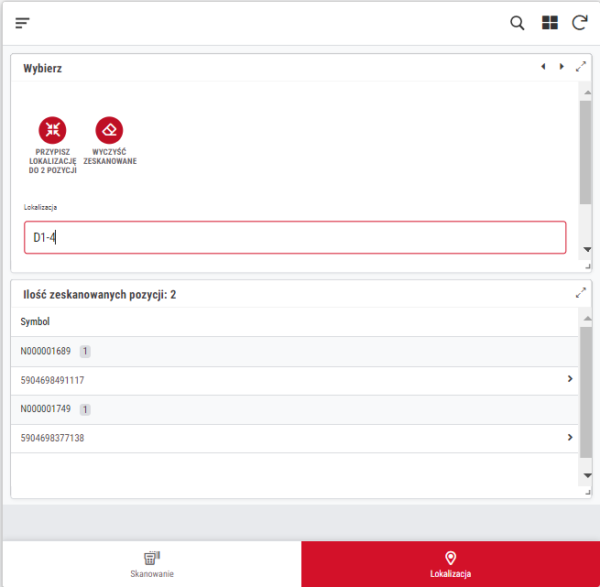Click Przypisz lokalizację do 2 pozycji icon
The width and height of the screenshot is (600, 587).
pyautogui.click(x=53, y=129)
